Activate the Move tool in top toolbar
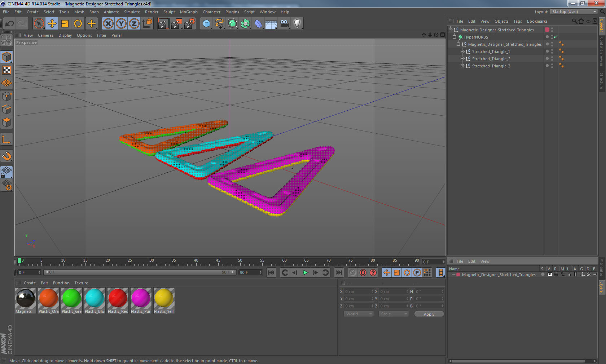Screen dimensions: 606x364 pos(52,24)
